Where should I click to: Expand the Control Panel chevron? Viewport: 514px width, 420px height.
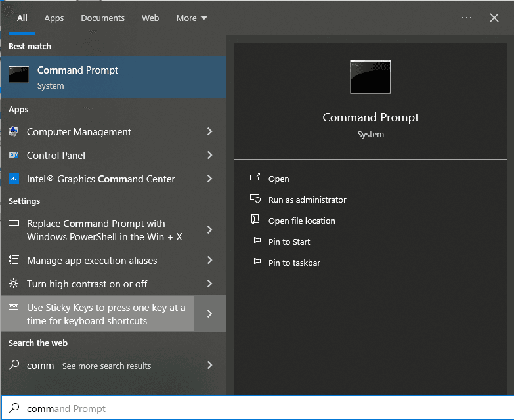pyautogui.click(x=209, y=156)
